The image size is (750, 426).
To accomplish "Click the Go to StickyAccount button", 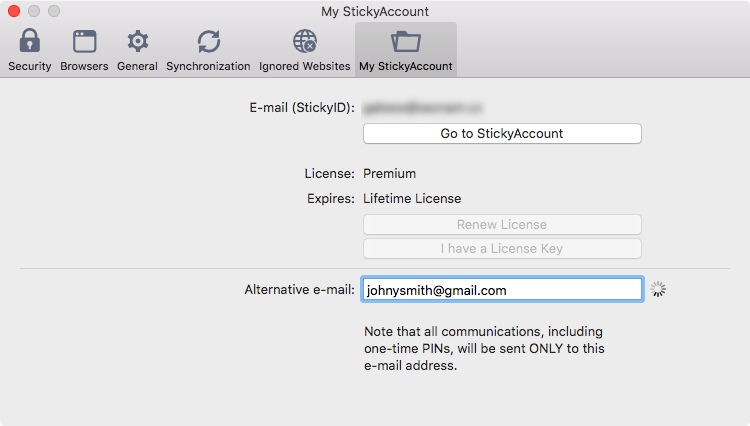I will pos(502,133).
